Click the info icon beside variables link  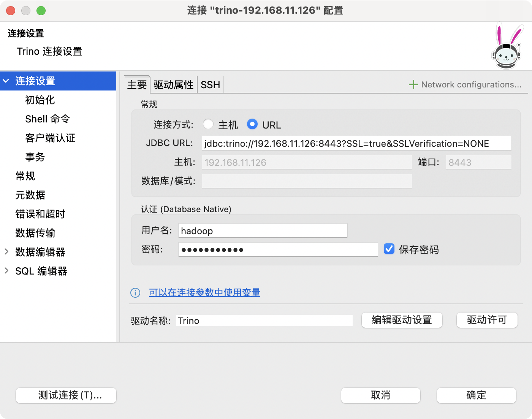pos(135,293)
